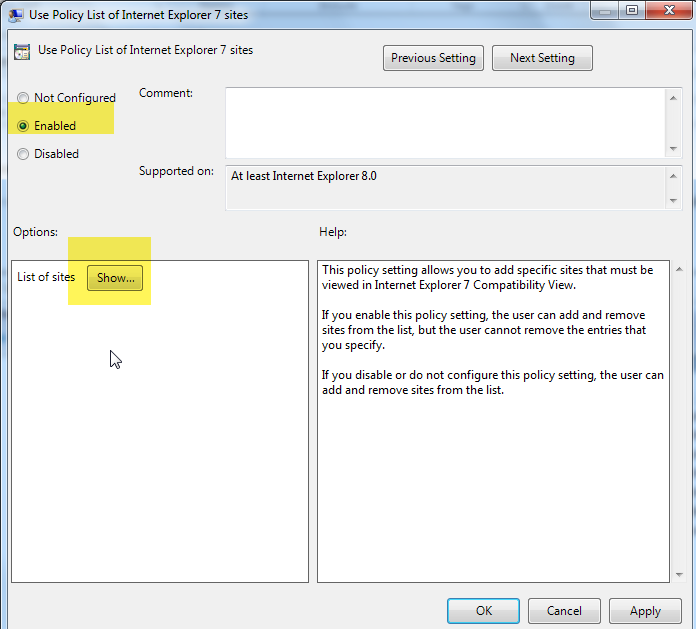Click Help panel scroll up arrow
Image resolution: width=696 pixels, height=629 pixels.
click(679, 269)
